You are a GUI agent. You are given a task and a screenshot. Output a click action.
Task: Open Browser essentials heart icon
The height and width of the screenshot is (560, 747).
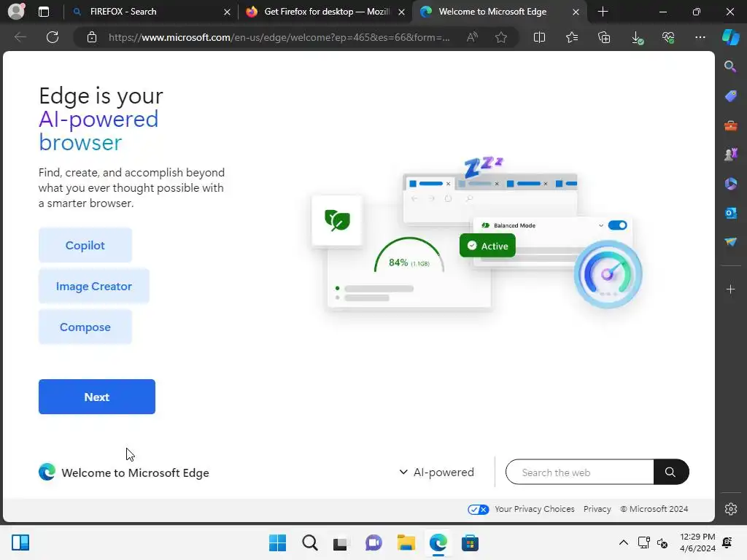point(668,37)
